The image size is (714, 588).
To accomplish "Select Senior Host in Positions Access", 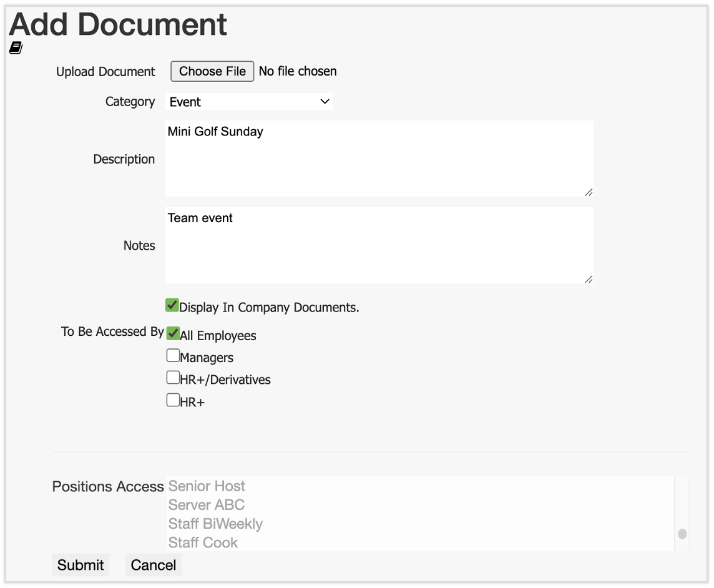I will (207, 486).
